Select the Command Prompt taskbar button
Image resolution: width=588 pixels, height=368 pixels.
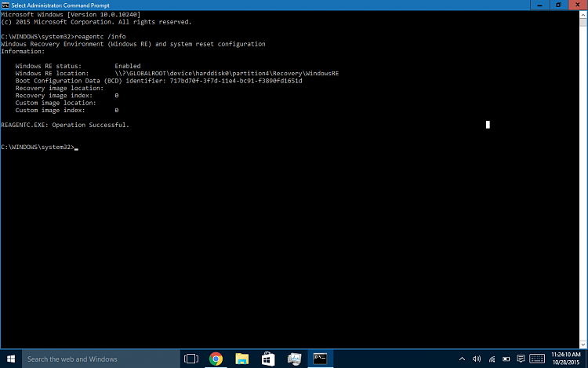pyautogui.click(x=320, y=359)
